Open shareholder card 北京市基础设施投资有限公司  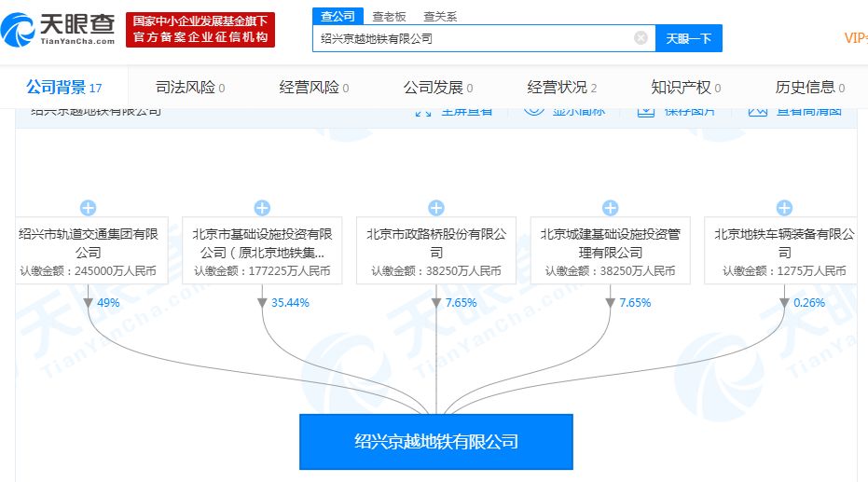click(x=262, y=251)
